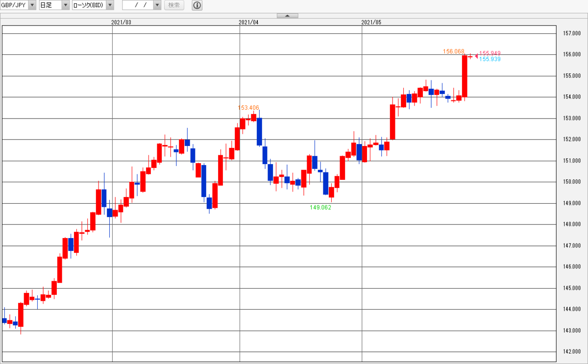Click the 145.000 price axis label
The height and width of the screenshot is (364, 588).
coord(571,288)
